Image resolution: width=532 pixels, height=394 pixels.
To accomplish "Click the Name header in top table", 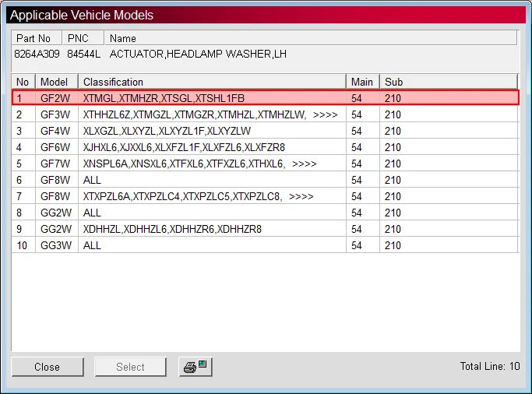I will [x=311, y=38].
